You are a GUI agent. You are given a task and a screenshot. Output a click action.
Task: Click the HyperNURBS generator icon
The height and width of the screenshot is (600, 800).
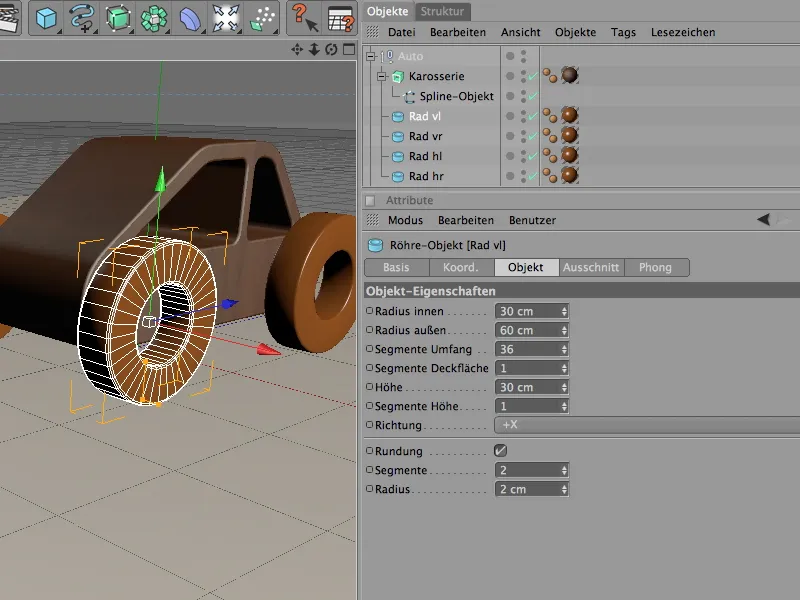click(x=118, y=17)
